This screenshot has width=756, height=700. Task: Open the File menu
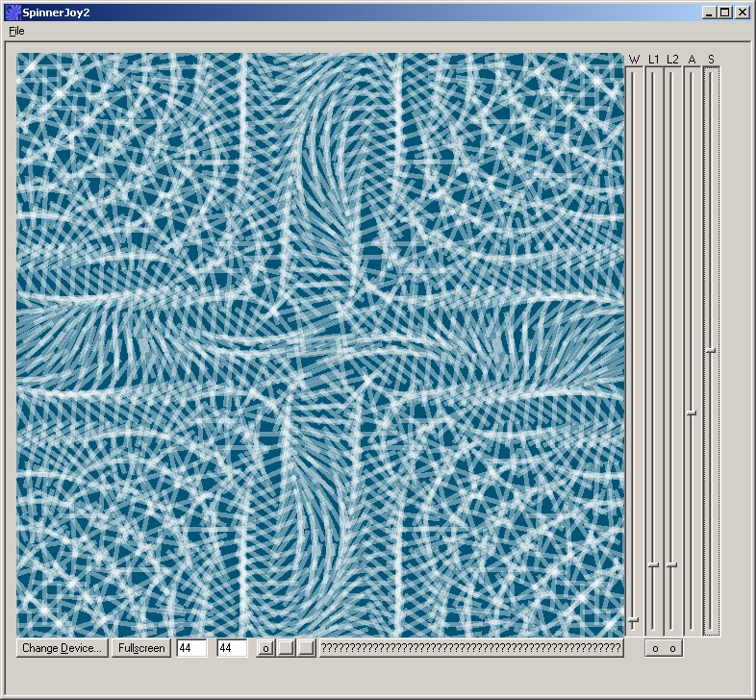(16, 31)
